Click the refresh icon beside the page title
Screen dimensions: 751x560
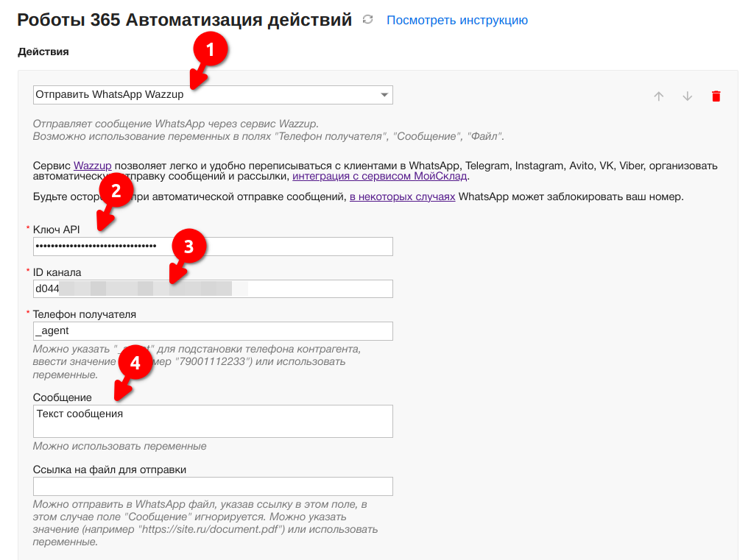click(367, 20)
